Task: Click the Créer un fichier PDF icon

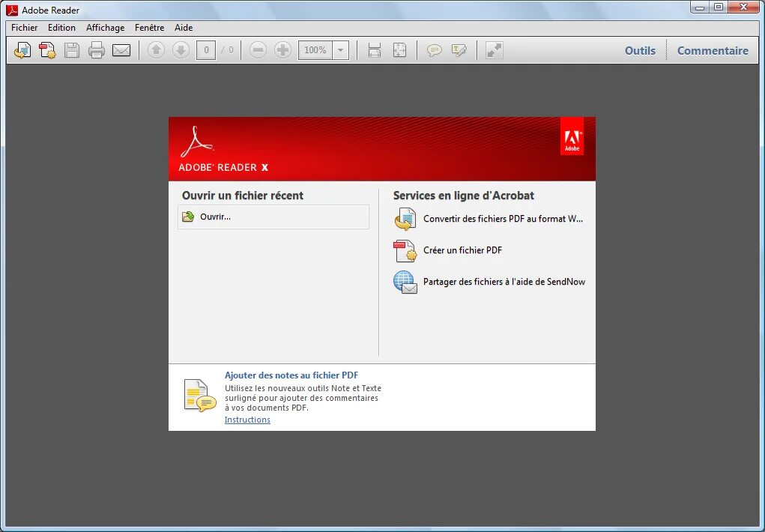Action: tap(405, 250)
